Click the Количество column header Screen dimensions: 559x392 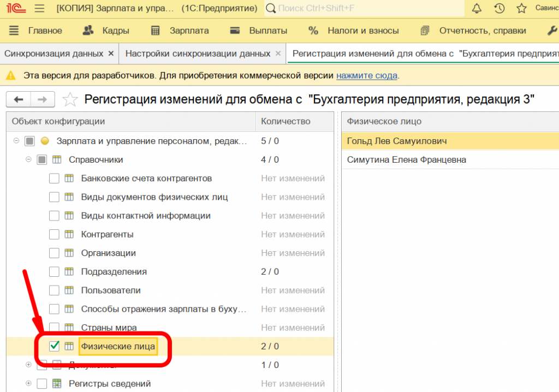click(294, 121)
